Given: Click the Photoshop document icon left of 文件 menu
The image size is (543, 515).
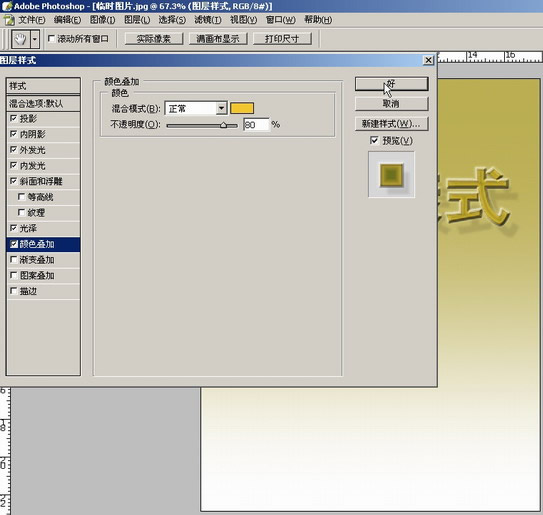Looking at the screenshot, I should coord(9,20).
